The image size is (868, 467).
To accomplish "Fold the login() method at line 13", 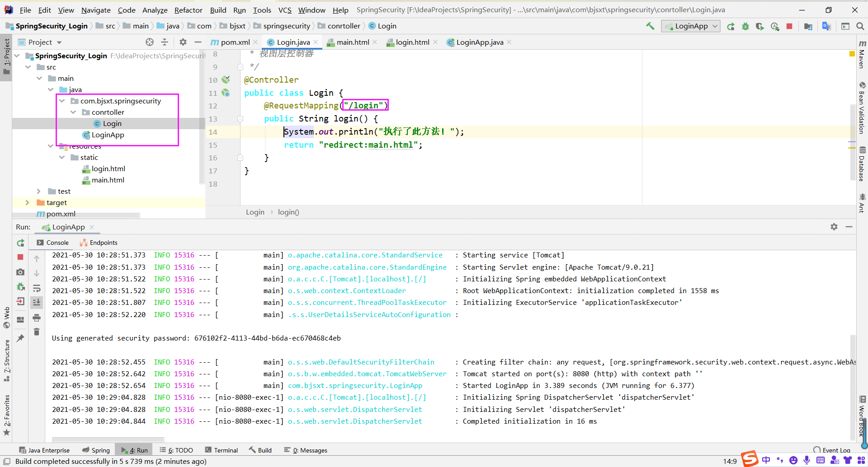I will pyautogui.click(x=241, y=119).
